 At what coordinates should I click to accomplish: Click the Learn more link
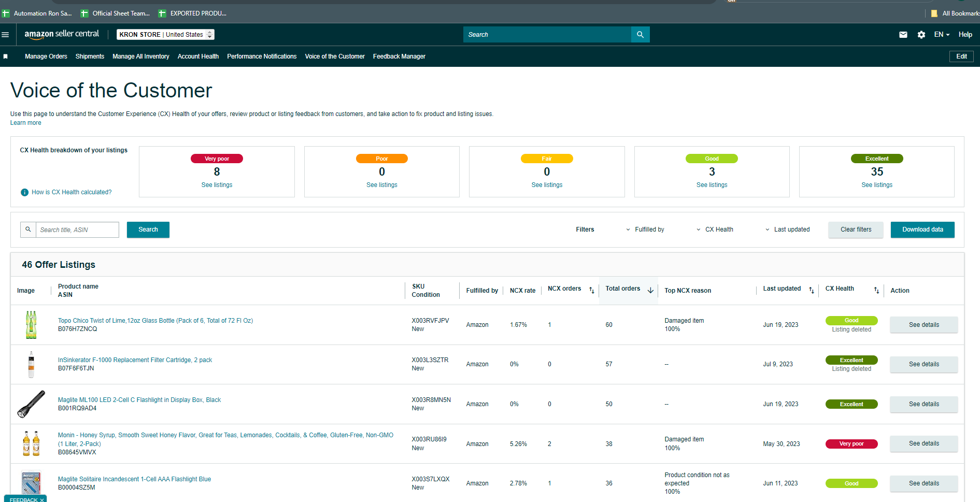(x=26, y=123)
